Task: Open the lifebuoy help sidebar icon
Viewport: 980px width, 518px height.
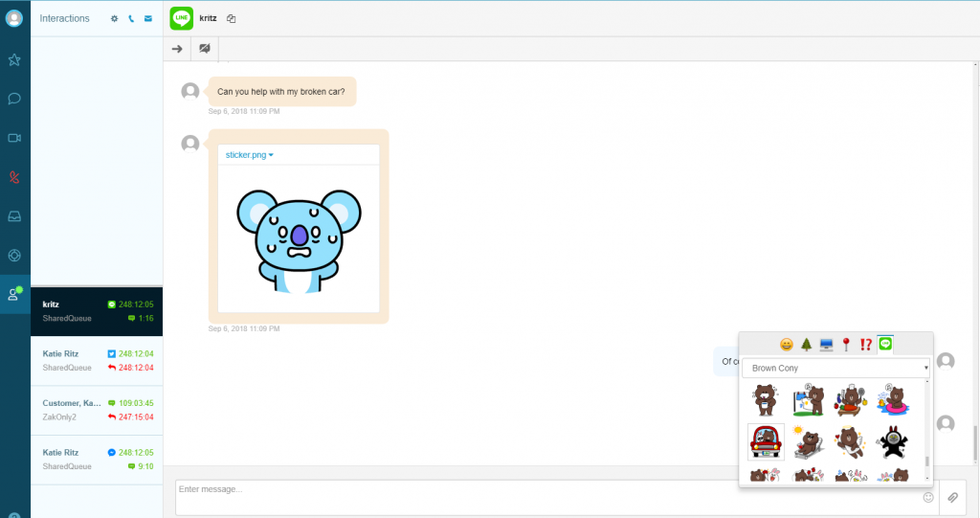Action: coord(14,256)
